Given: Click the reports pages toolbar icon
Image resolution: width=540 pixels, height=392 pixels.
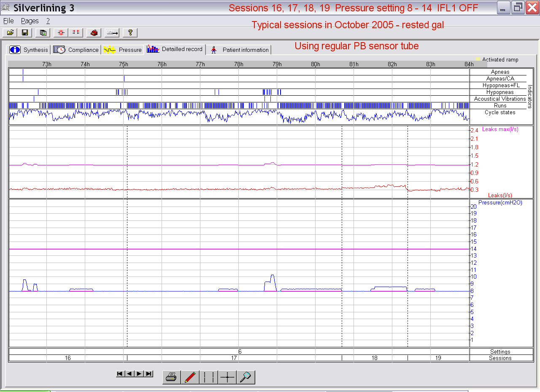Looking at the screenshot, I should pyautogui.click(x=43, y=32).
